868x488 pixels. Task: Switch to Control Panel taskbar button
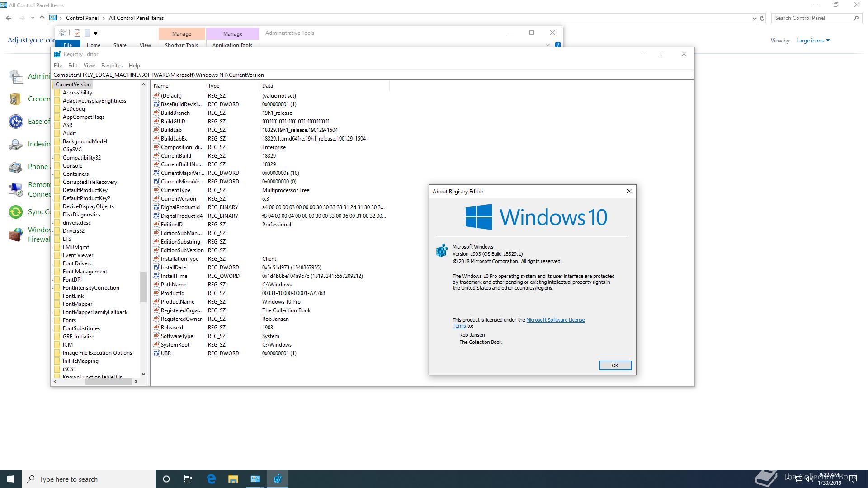tap(255, 479)
